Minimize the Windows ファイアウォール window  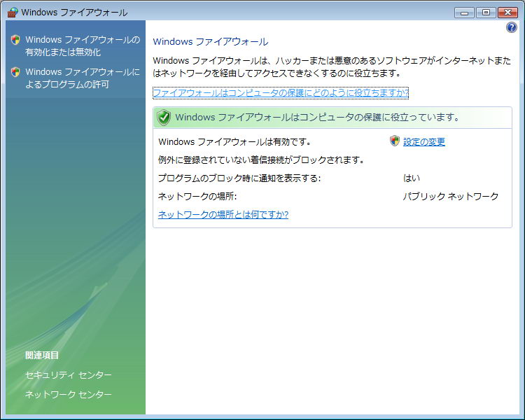(x=464, y=13)
